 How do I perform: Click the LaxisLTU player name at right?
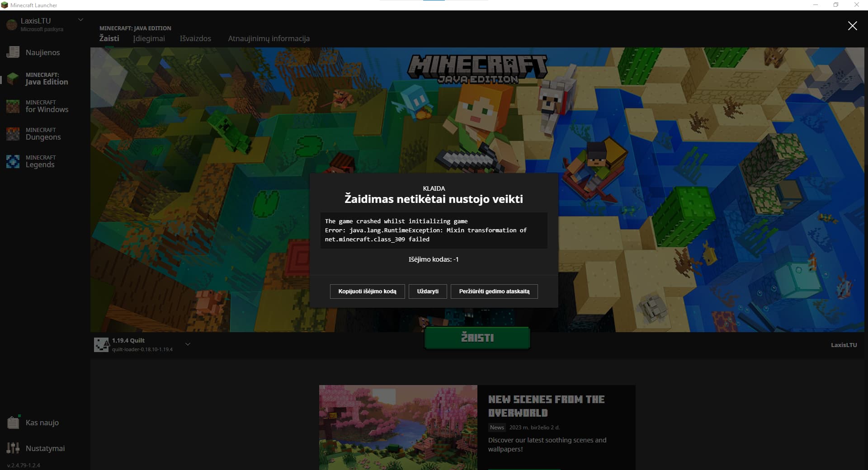coord(844,345)
